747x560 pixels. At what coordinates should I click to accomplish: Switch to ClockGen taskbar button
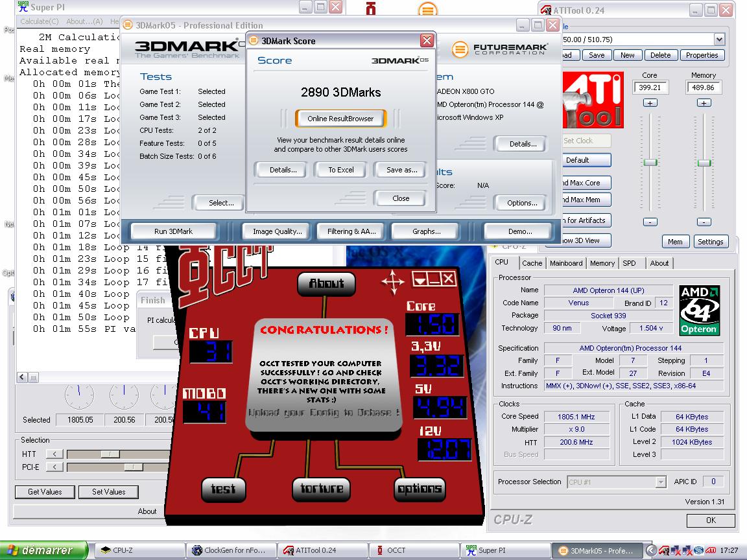[x=231, y=550]
